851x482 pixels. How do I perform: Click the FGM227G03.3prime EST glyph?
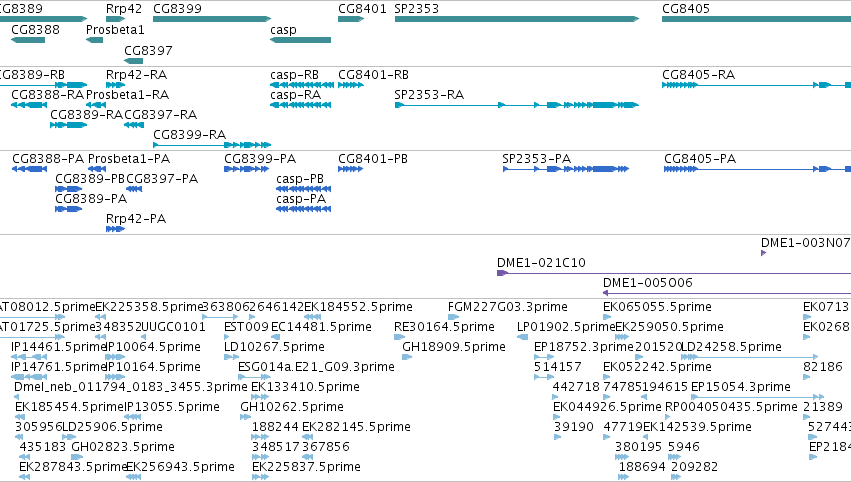453,317
